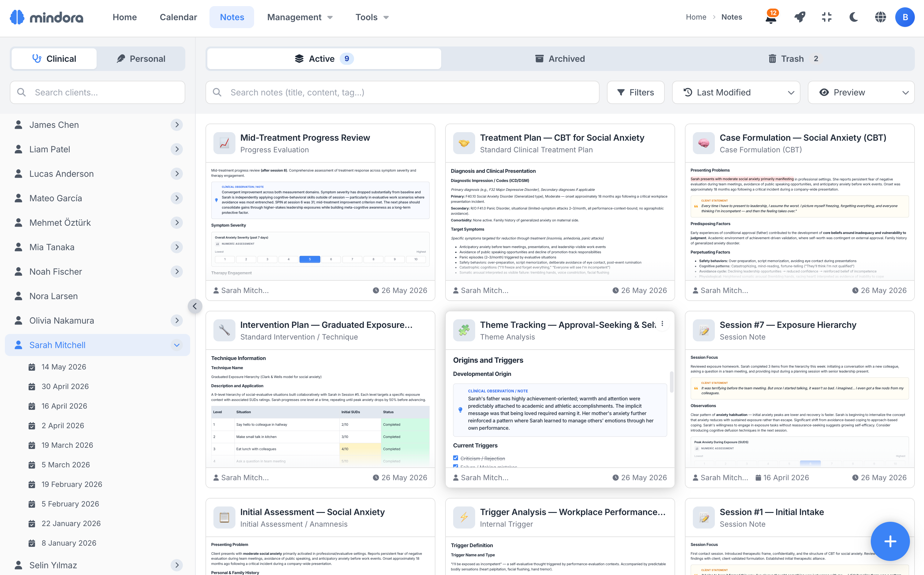Click the notepad icon on Session #1 card
This screenshot has height=575, width=924.
704,517
